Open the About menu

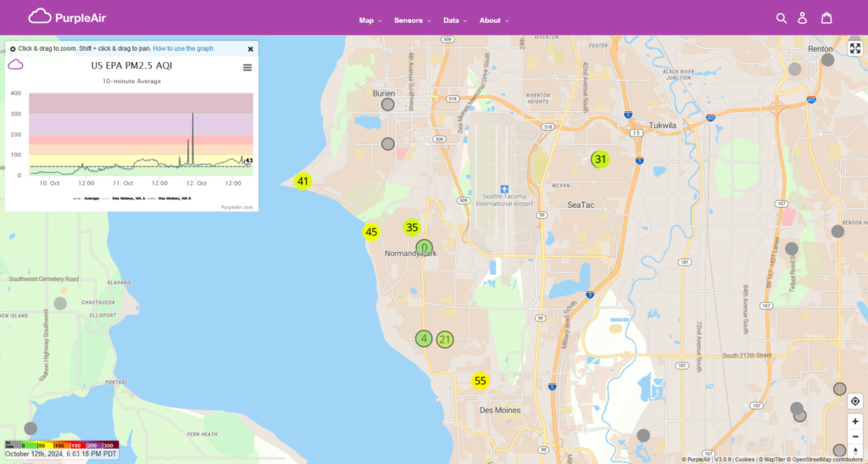click(x=494, y=20)
